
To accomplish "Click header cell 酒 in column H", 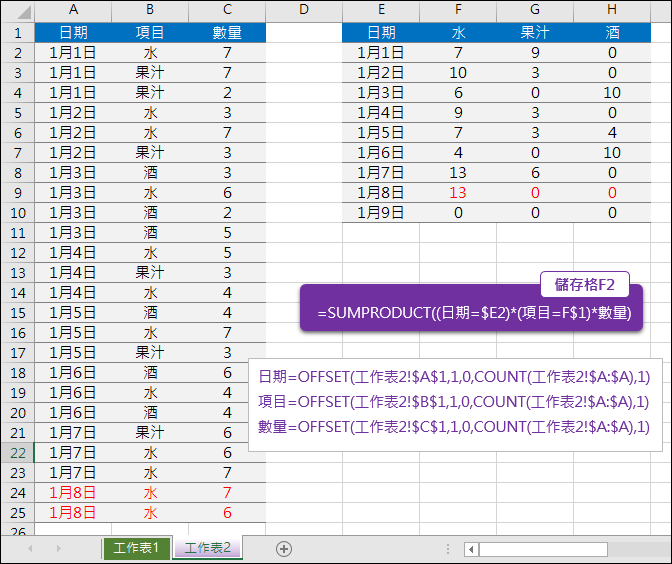I will [612, 33].
